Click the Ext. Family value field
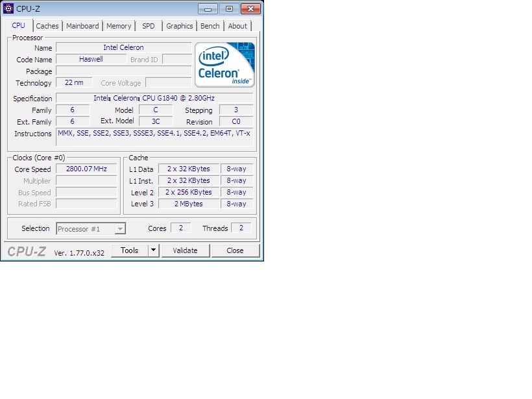The height and width of the screenshot is (399, 532). point(73,121)
